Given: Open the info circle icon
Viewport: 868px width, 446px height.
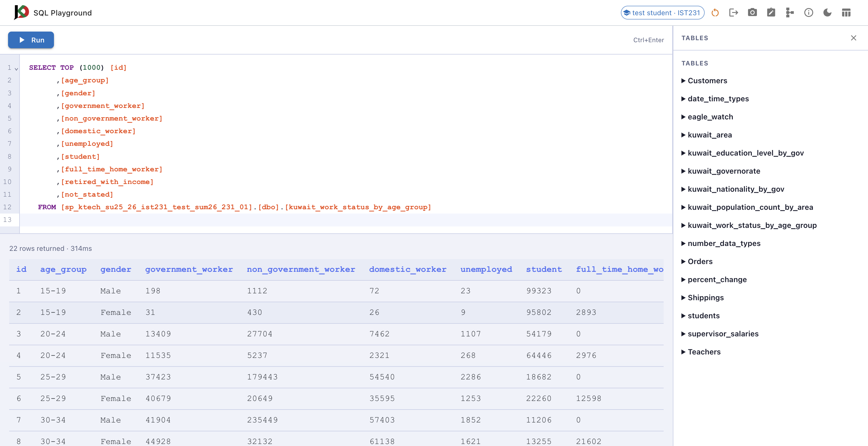Looking at the screenshot, I should pos(809,13).
